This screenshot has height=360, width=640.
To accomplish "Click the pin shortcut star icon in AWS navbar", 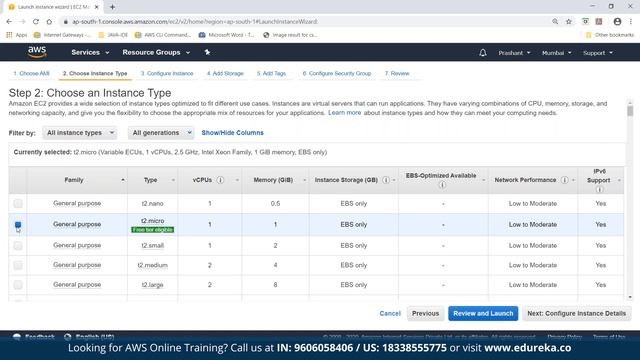I will pos(207,52).
